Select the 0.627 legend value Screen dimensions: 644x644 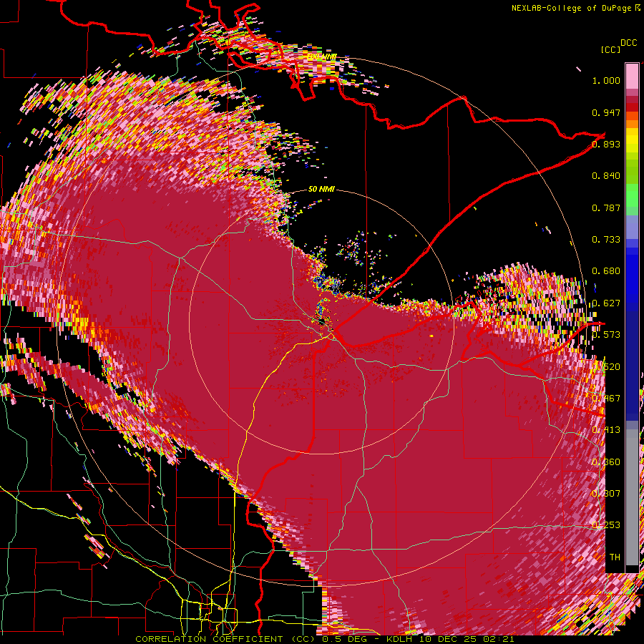[x=606, y=303]
